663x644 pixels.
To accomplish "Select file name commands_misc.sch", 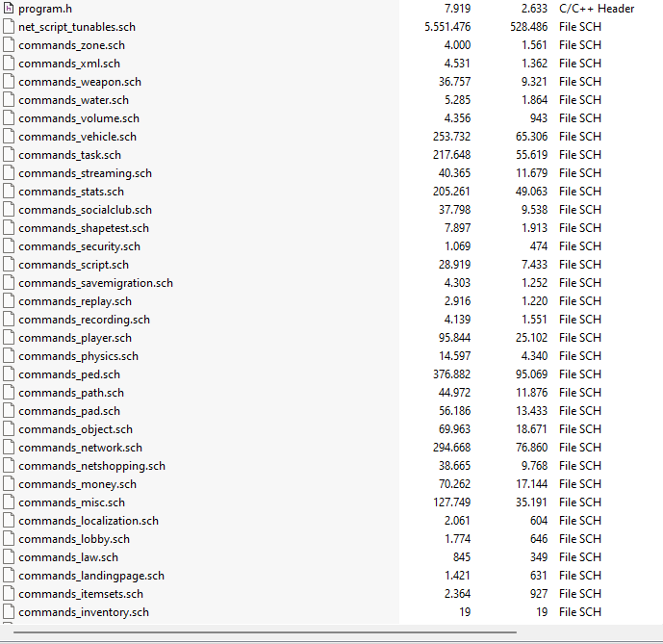I will click(x=71, y=502).
